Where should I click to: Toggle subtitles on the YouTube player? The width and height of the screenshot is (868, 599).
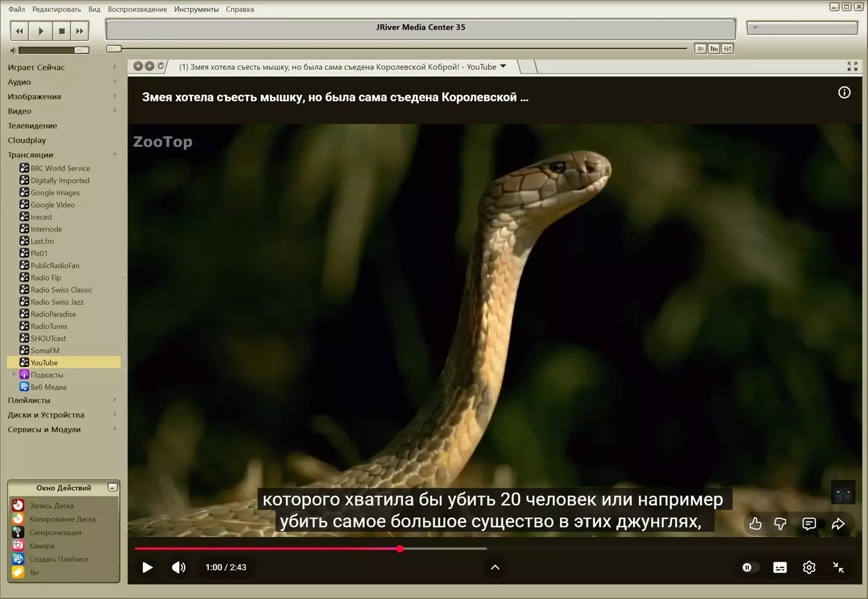click(780, 567)
